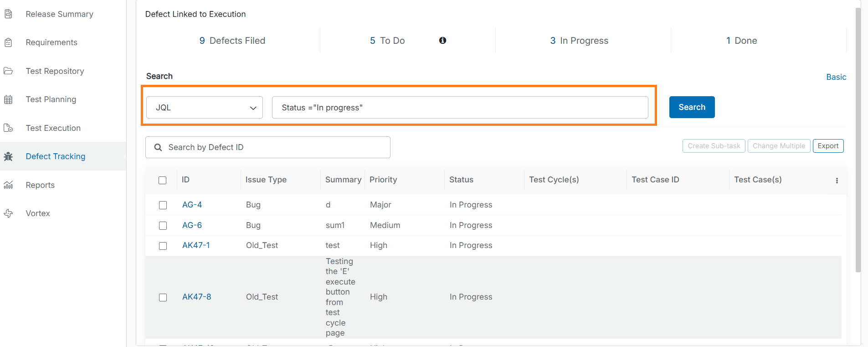Image resolution: width=868 pixels, height=347 pixels.
Task: Click the Export button
Action: coord(828,146)
